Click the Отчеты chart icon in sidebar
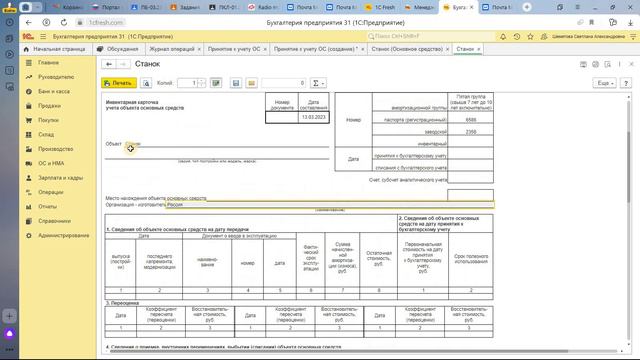This screenshot has width=640, height=360. (x=29, y=207)
